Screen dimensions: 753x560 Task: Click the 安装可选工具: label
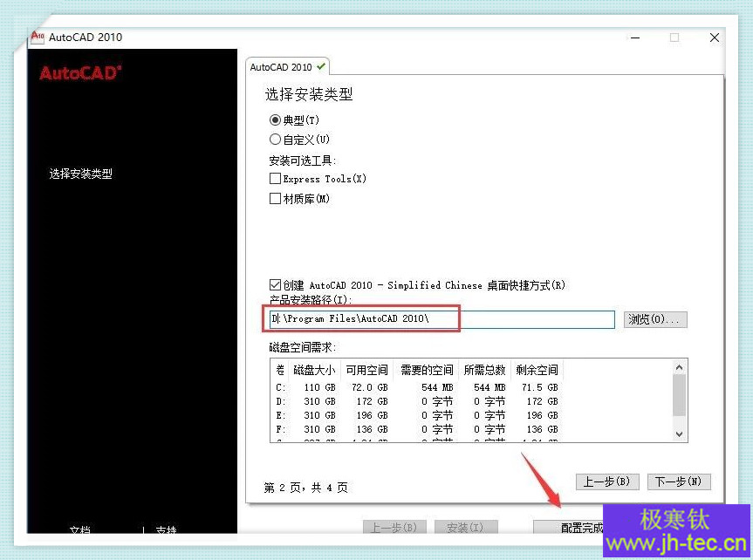[303, 160]
